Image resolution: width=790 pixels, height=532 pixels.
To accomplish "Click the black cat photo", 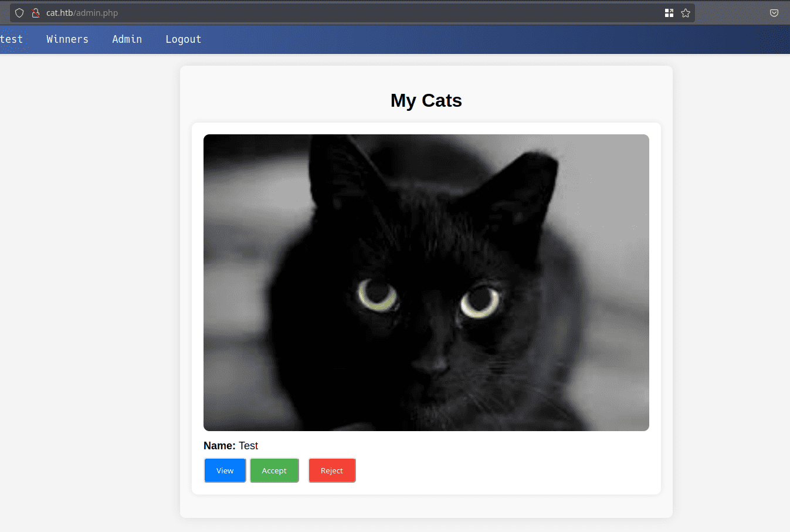I will coord(426,283).
